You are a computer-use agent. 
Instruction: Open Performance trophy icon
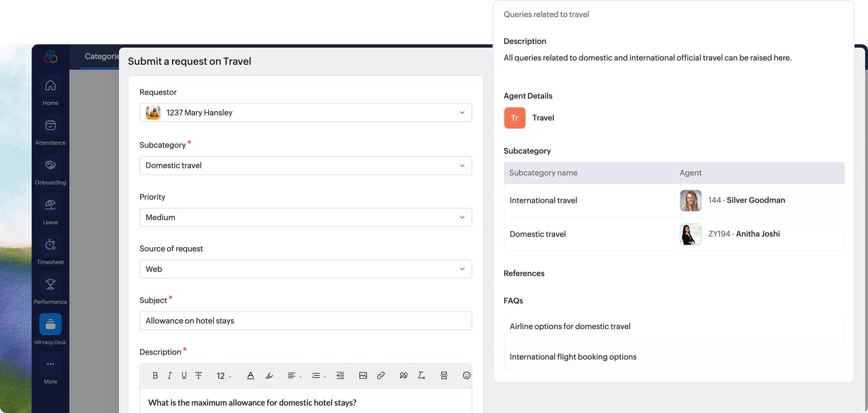[x=50, y=284]
